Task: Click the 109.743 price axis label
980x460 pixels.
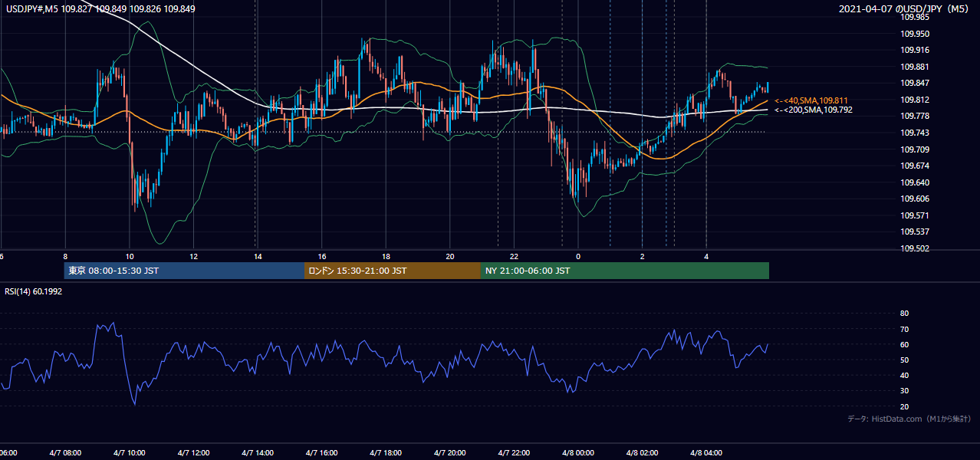Action: click(x=914, y=133)
